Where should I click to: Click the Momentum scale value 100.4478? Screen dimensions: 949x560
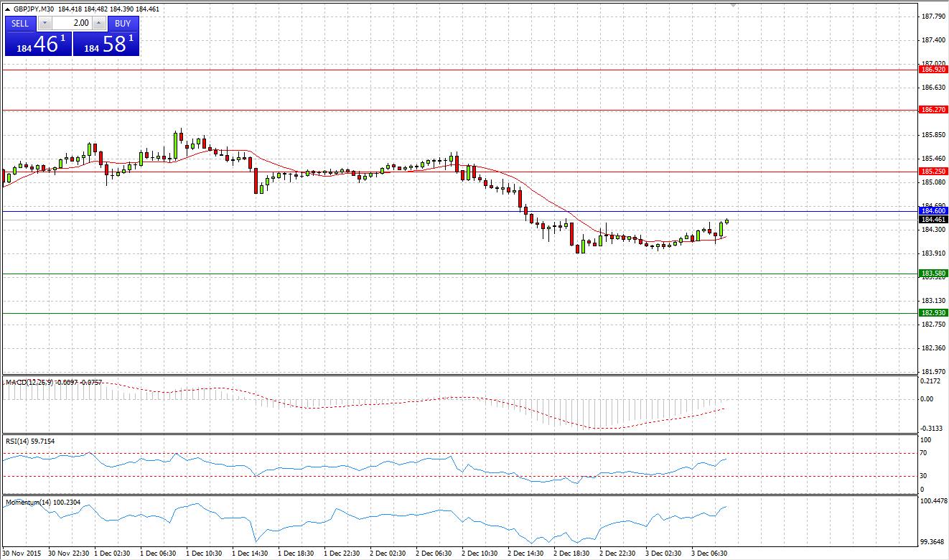(934, 500)
